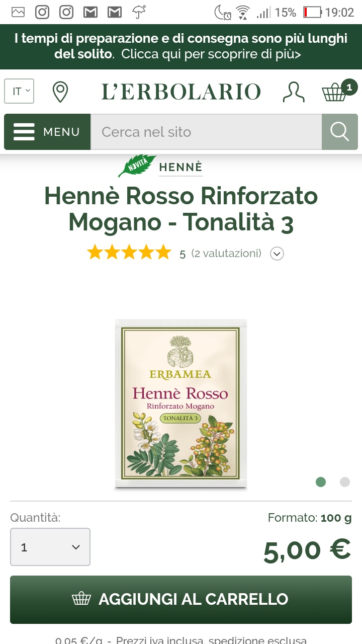Focus the Cerca nel sito field
Image resolution: width=362 pixels, height=644 pixels.
tap(206, 132)
